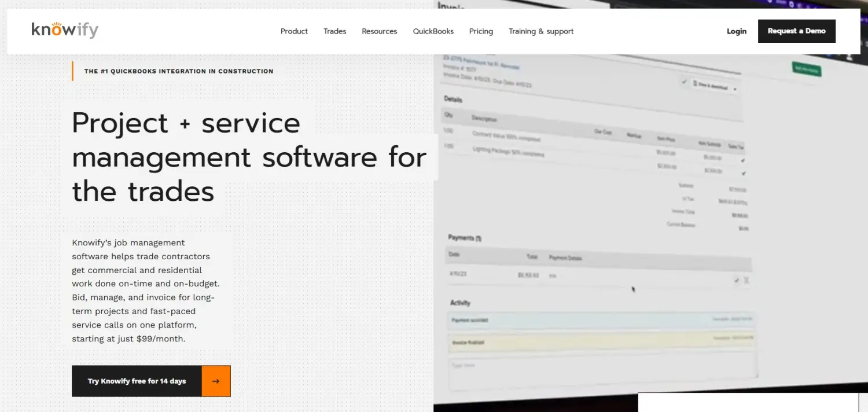The image size is (868, 412).
Task: Go to the Pricing page
Action: [481, 31]
